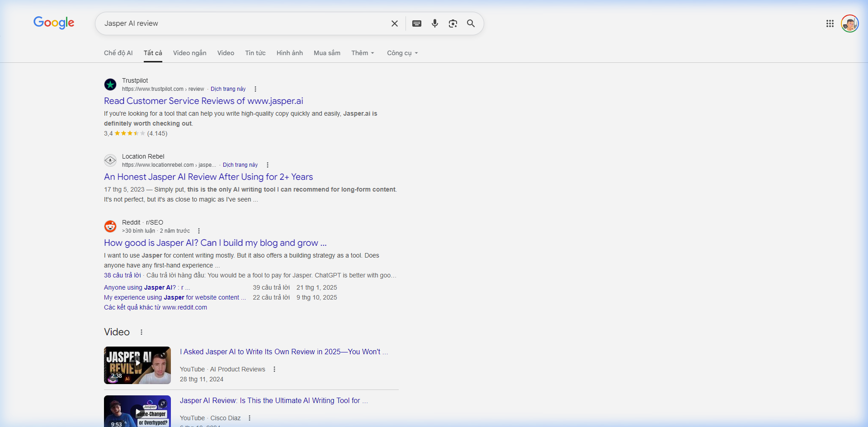The width and height of the screenshot is (868, 427).
Task: Open your Google account profile picture
Action: pyautogui.click(x=850, y=23)
